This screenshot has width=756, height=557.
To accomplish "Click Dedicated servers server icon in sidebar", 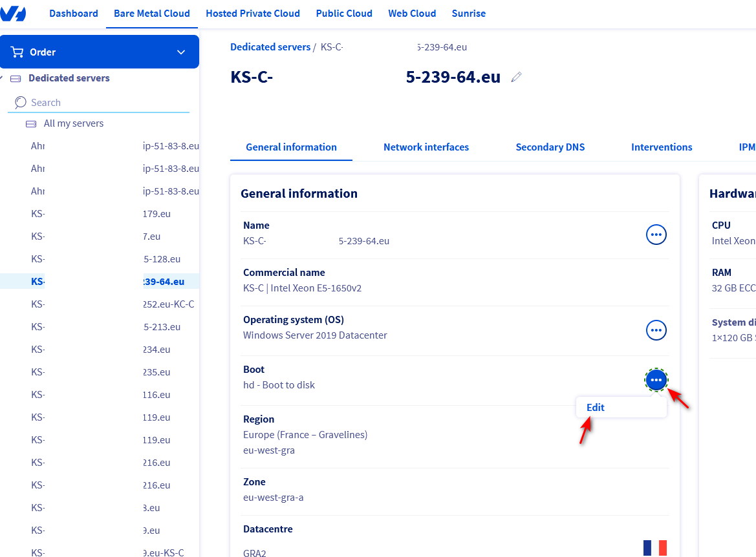I will [x=16, y=79].
